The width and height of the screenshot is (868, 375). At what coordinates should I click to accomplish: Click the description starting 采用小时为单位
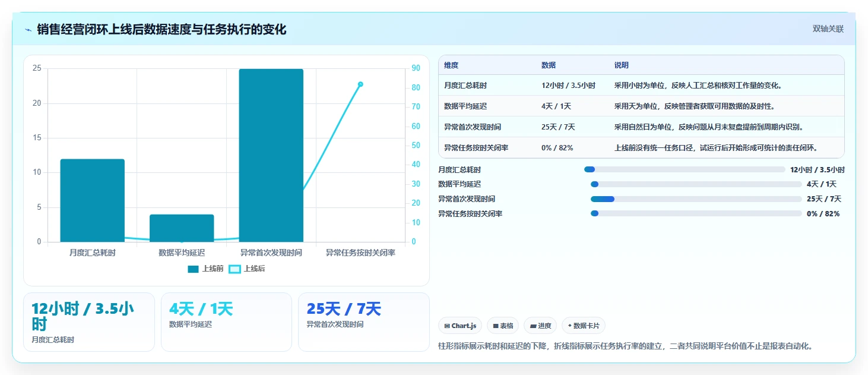(698, 86)
